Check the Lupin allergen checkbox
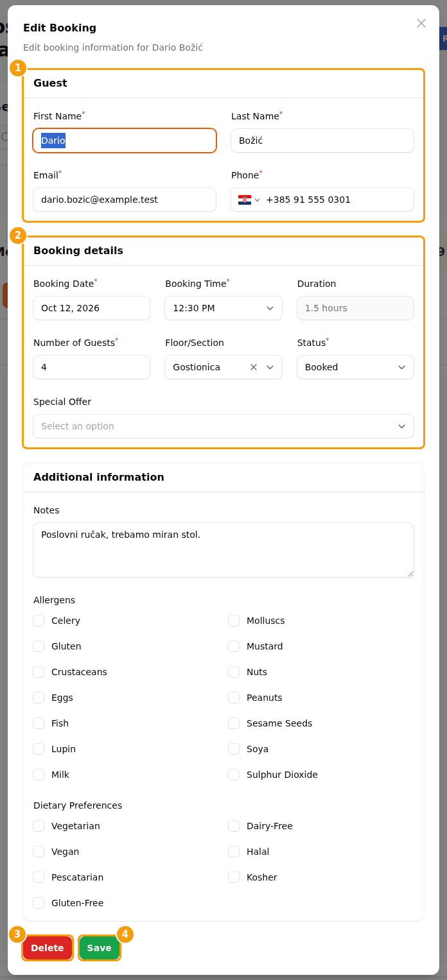 click(x=39, y=749)
